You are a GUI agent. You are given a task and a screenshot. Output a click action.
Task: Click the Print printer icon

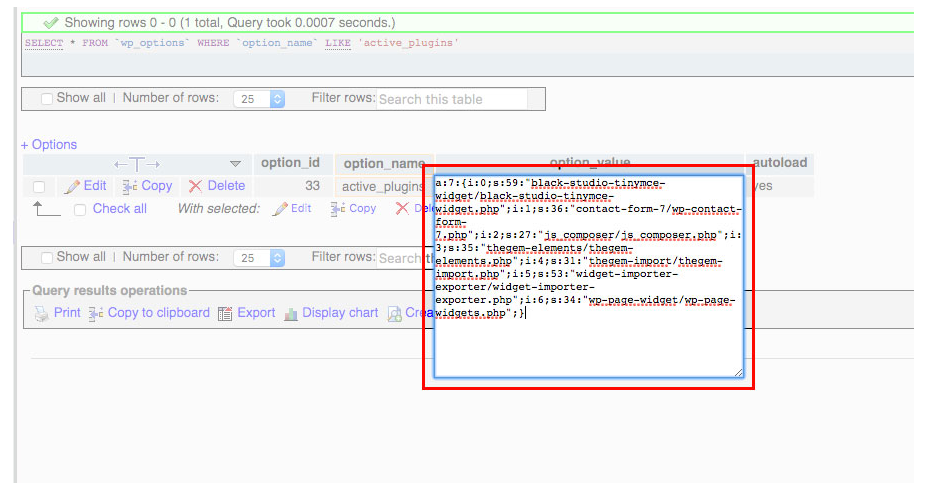41,313
